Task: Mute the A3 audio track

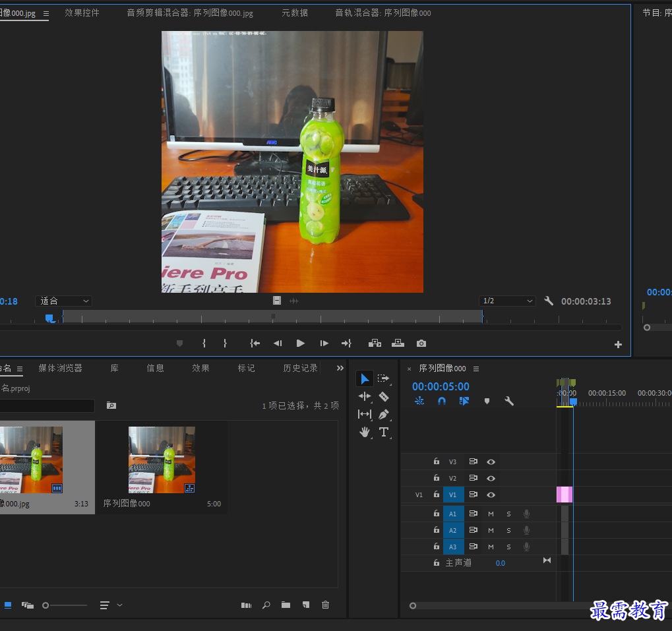Action: click(491, 547)
